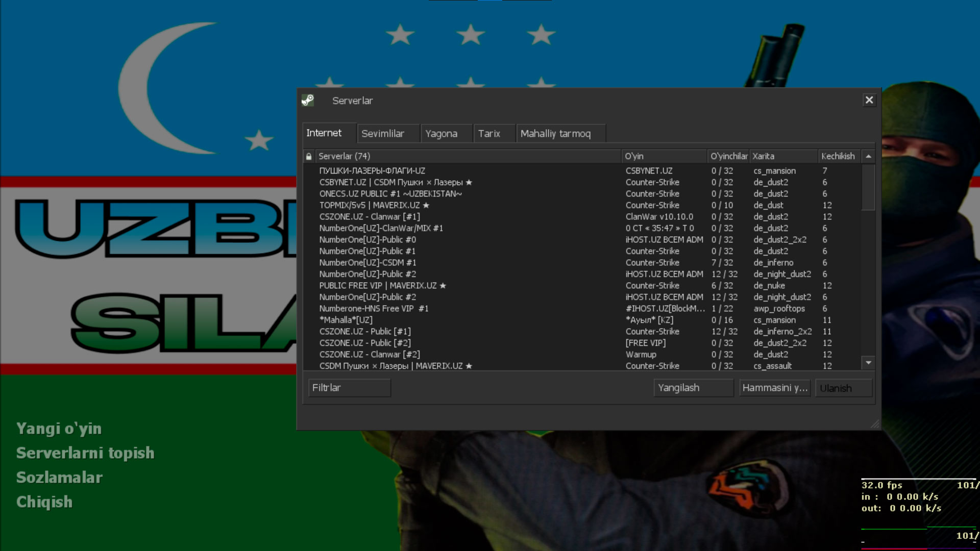This screenshot has height=551, width=980.
Task: Click the Yangilash refresh button
Action: [x=694, y=388]
